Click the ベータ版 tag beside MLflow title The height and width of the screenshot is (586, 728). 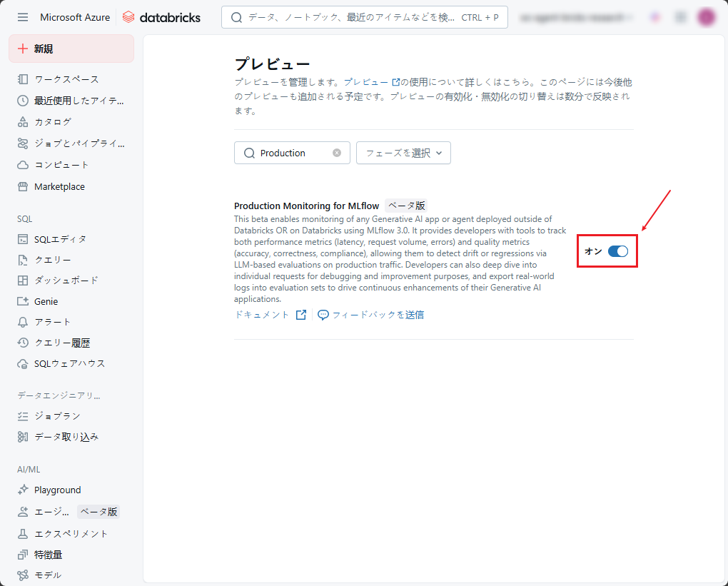click(x=406, y=206)
